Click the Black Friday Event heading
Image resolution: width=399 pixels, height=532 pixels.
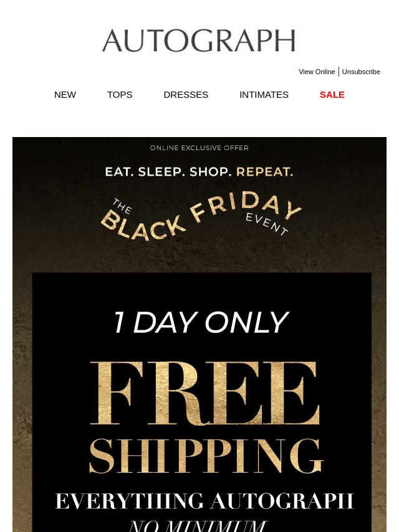[187, 218]
